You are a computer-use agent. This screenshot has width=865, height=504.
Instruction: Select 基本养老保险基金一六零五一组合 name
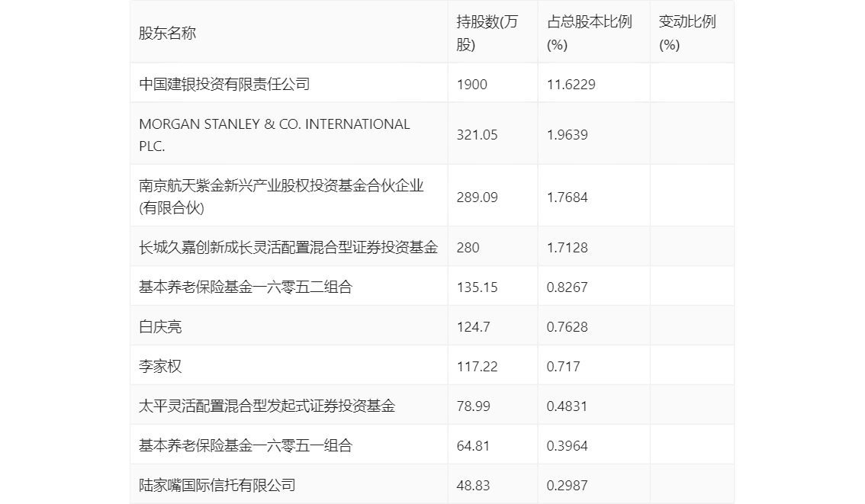click(x=246, y=446)
